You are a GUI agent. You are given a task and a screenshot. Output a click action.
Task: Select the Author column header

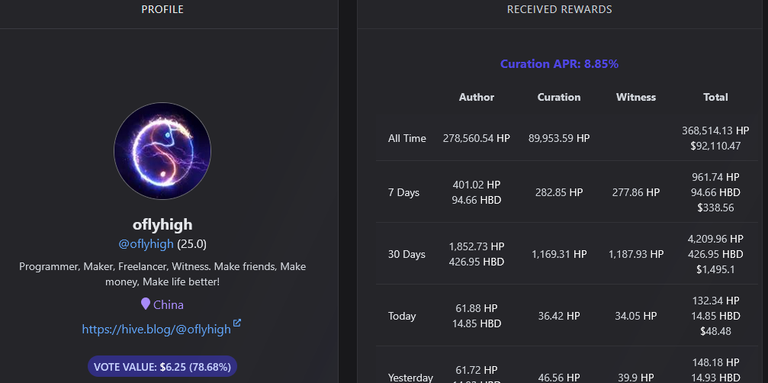[477, 97]
